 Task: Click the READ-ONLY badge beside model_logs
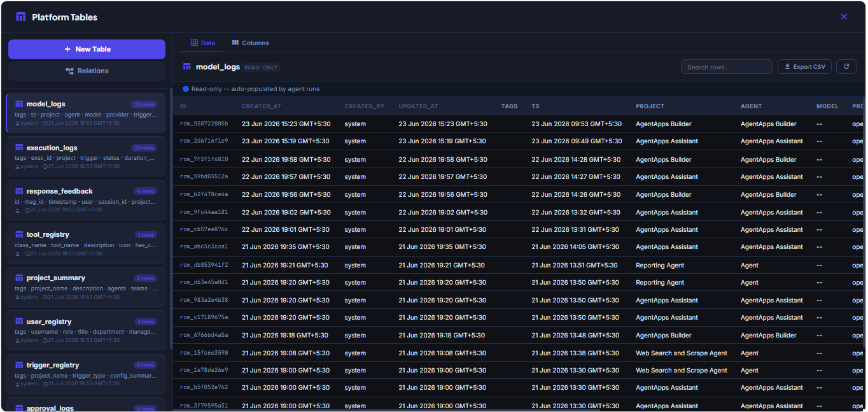tap(261, 67)
